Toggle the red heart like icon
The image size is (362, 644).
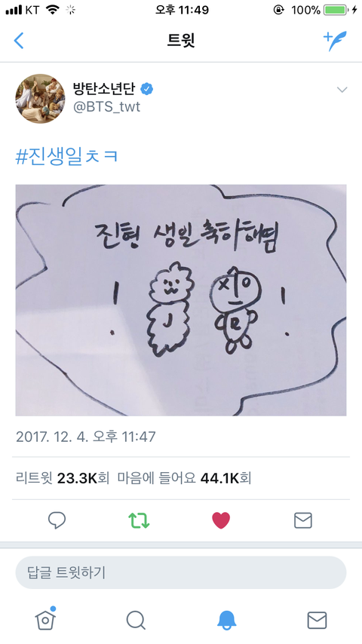click(221, 520)
